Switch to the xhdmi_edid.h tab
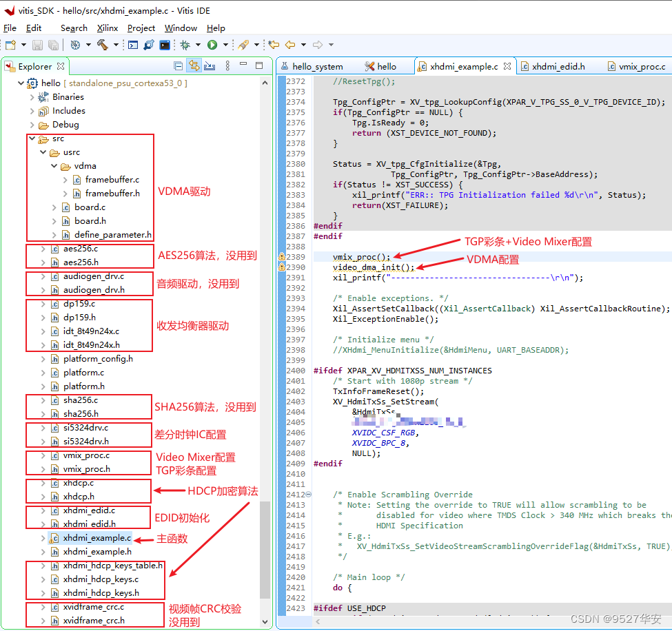The image size is (672, 631). (x=558, y=66)
